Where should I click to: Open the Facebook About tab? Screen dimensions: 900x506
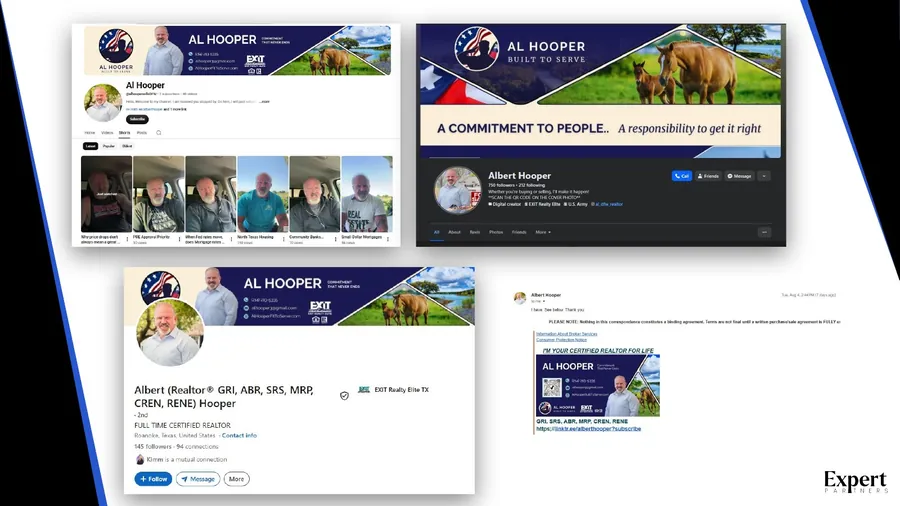[454, 232]
